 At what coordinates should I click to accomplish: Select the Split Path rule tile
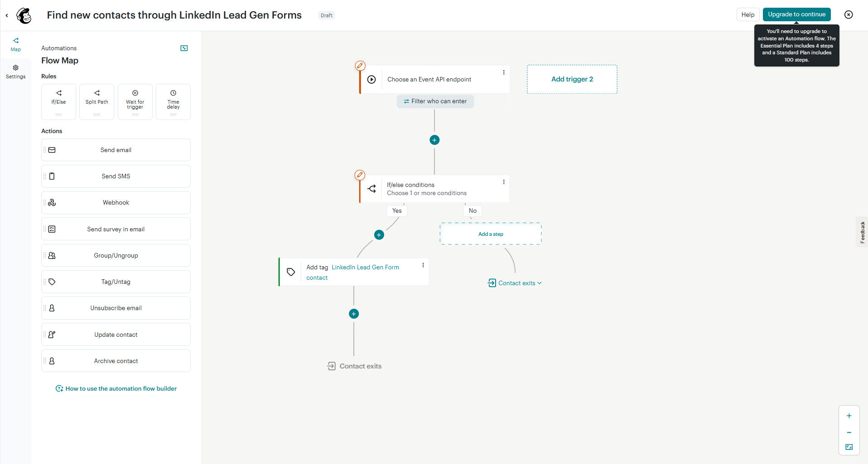point(97,102)
